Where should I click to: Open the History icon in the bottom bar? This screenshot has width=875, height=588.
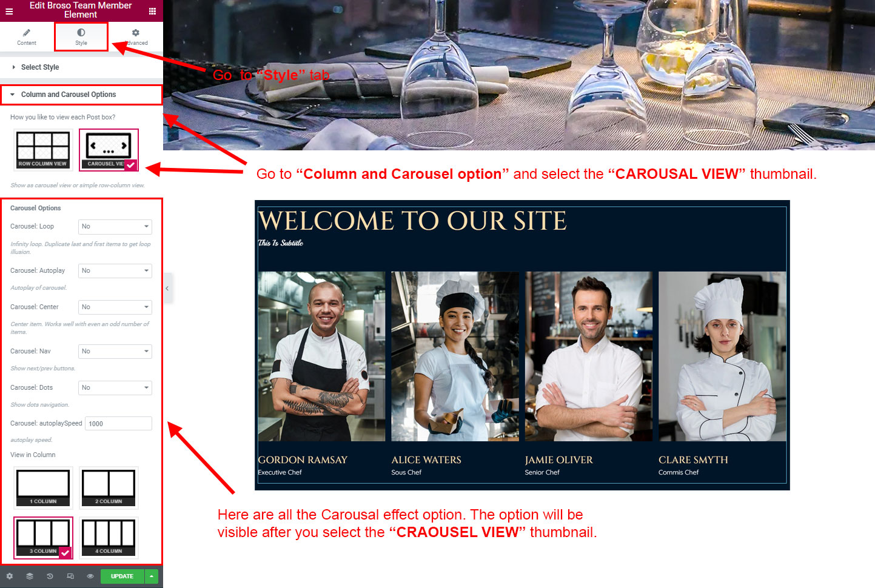click(50, 576)
